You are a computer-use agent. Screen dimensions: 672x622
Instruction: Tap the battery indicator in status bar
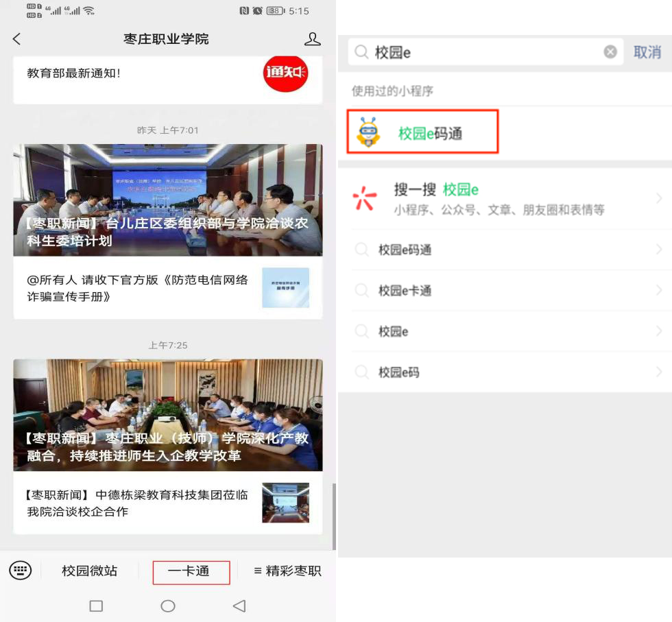pyautogui.click(x=276, y=11)
